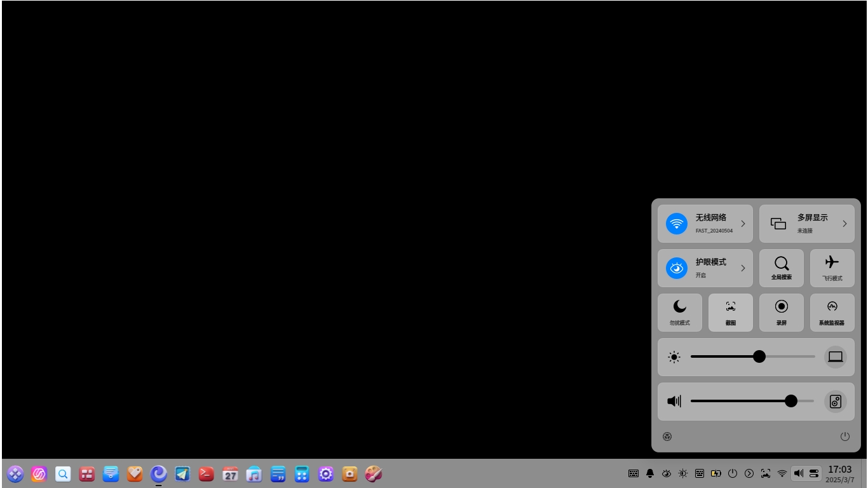Open the purple gear settings dock icon

pos(326,473)
